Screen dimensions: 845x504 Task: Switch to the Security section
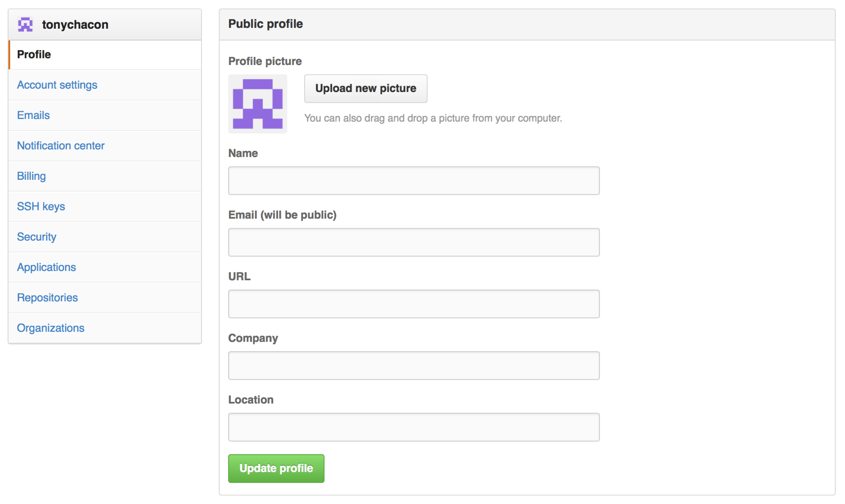tap(37, 237)
